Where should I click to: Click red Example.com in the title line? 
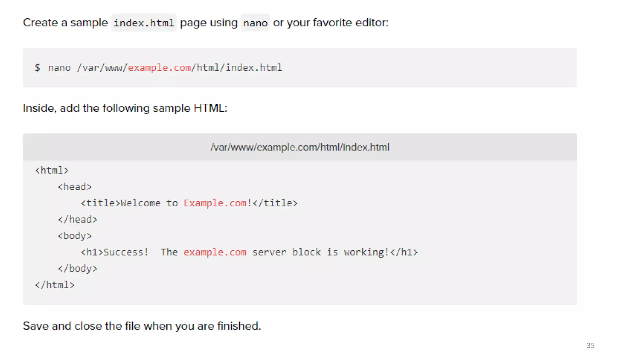[x=215, y=203]
